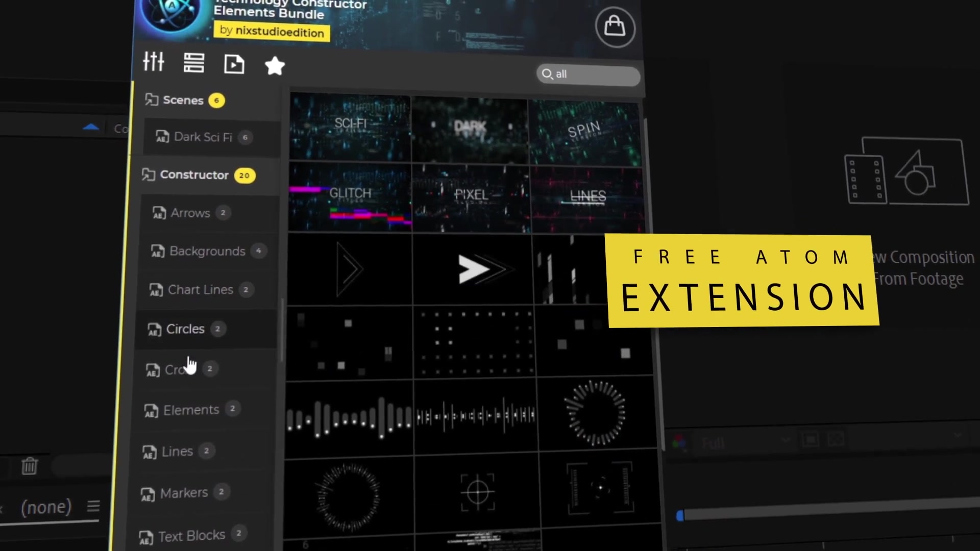This screenshot has height=551, width=980.
Task: Click the mixer/sliders panel icon
Action: [x=154, y=63]
